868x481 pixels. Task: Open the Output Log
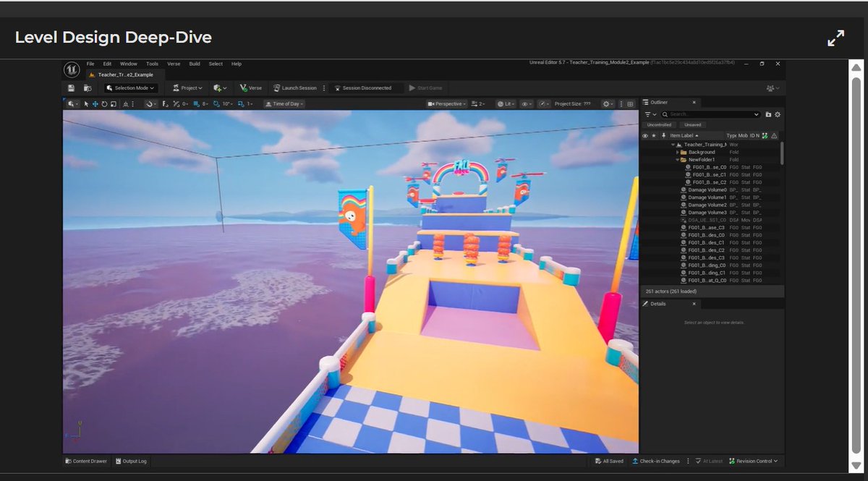pos(131,461)
